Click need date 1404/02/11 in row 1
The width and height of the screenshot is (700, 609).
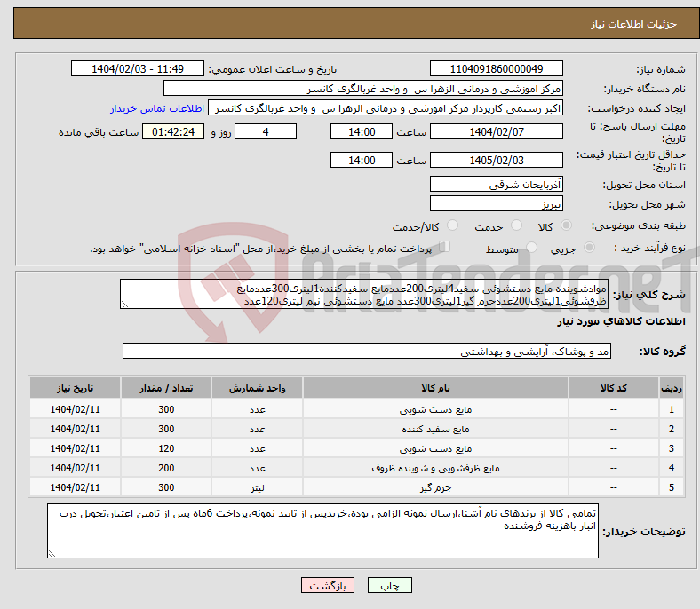tap(75, 409)
